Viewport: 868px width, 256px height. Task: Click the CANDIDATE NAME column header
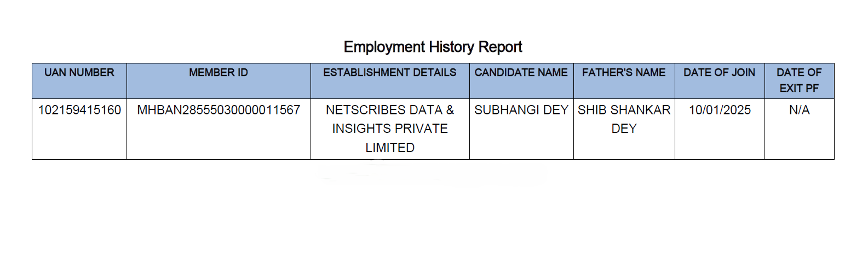point(521,73)
